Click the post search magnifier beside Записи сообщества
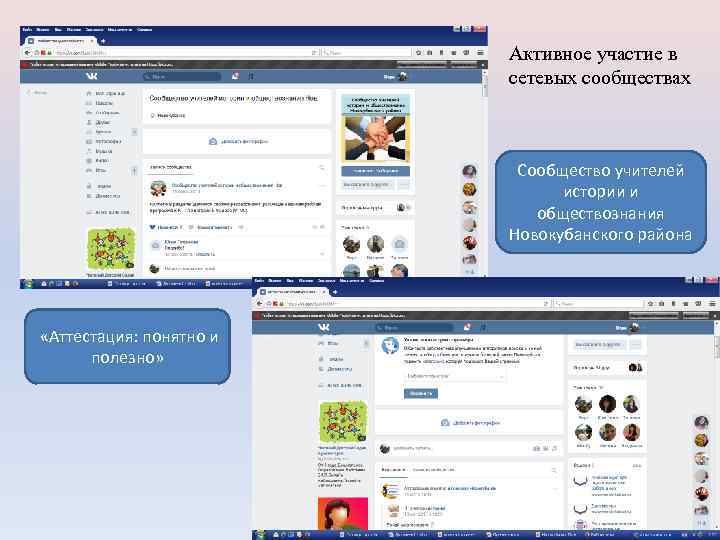The height and width of the screenshot is (540, 720). tap(321, 167)
